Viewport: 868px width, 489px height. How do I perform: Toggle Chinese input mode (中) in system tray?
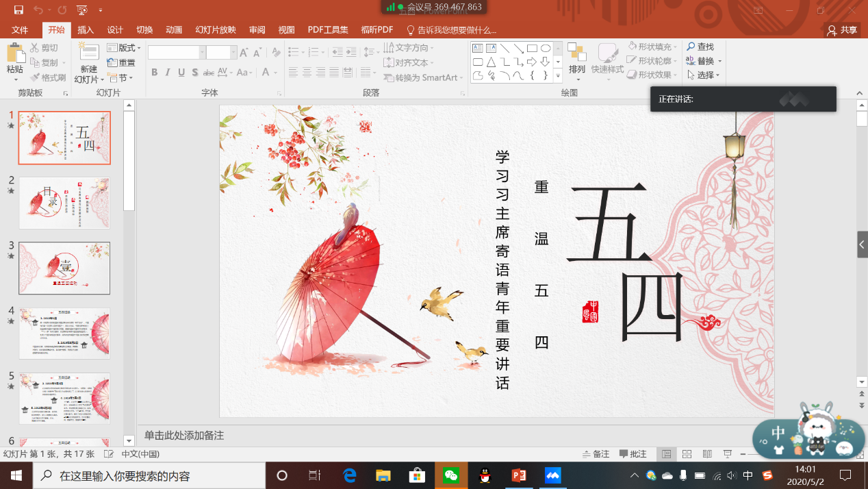click(748, 475)
